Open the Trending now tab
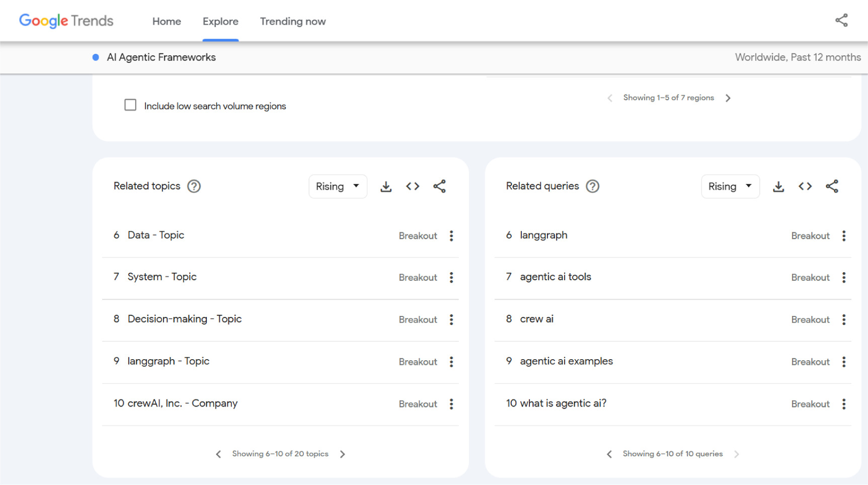 [293, 21]
